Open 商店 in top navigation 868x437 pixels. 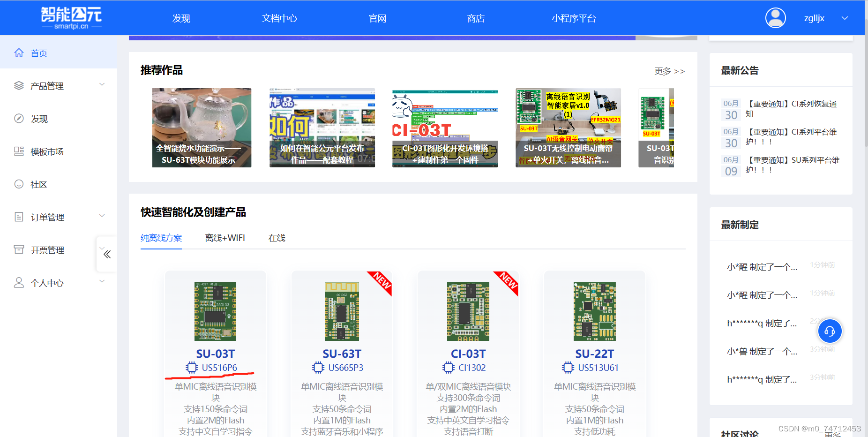(476, 18)
